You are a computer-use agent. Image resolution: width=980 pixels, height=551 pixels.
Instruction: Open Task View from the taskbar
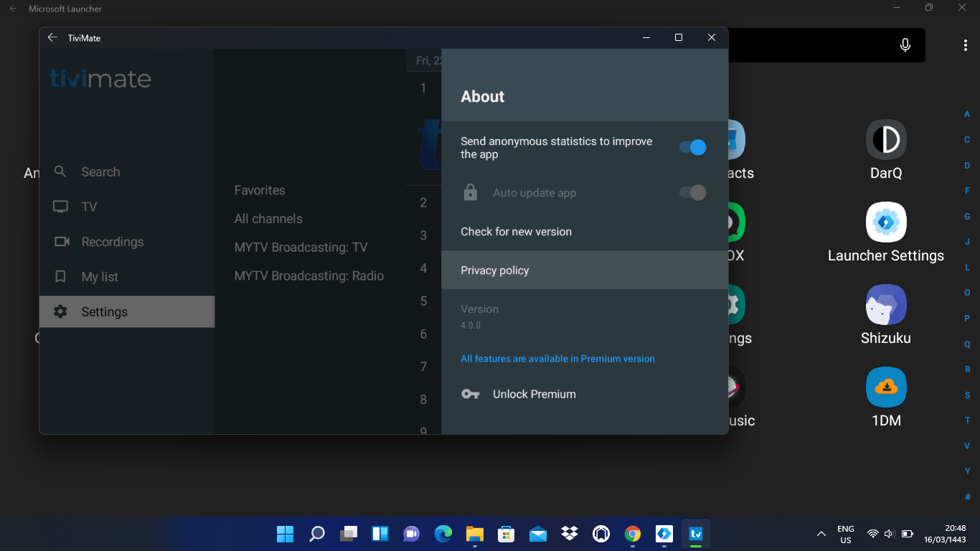click(348, 534)
